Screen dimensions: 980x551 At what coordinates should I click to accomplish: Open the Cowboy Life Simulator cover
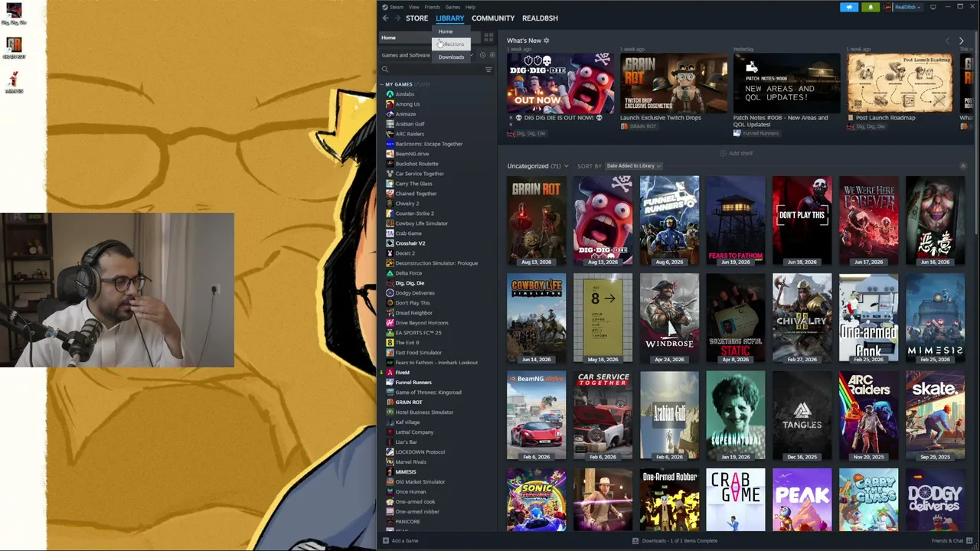pyautogui.click(x=536, y=318)
